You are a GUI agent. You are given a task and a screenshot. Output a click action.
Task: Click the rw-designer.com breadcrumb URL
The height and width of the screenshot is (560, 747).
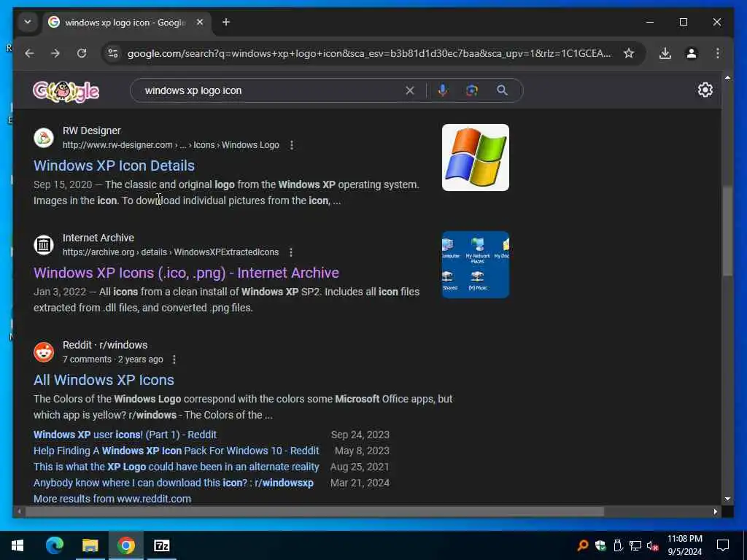pos(171,145)
